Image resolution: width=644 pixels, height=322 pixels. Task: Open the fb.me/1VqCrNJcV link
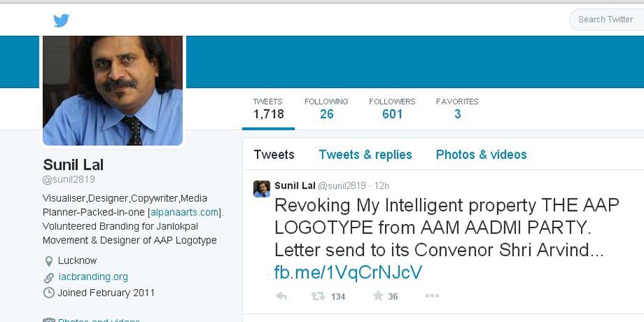coord(348,272)
